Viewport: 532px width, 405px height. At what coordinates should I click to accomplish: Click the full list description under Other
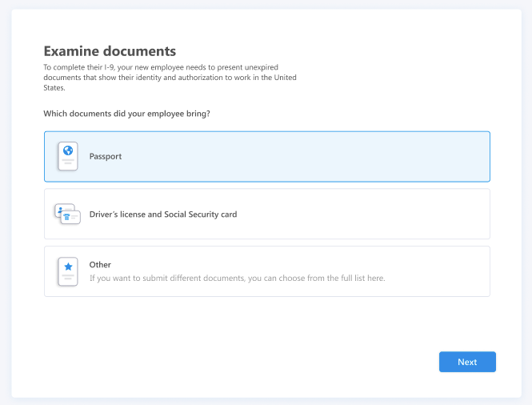[x=237, y=278]
